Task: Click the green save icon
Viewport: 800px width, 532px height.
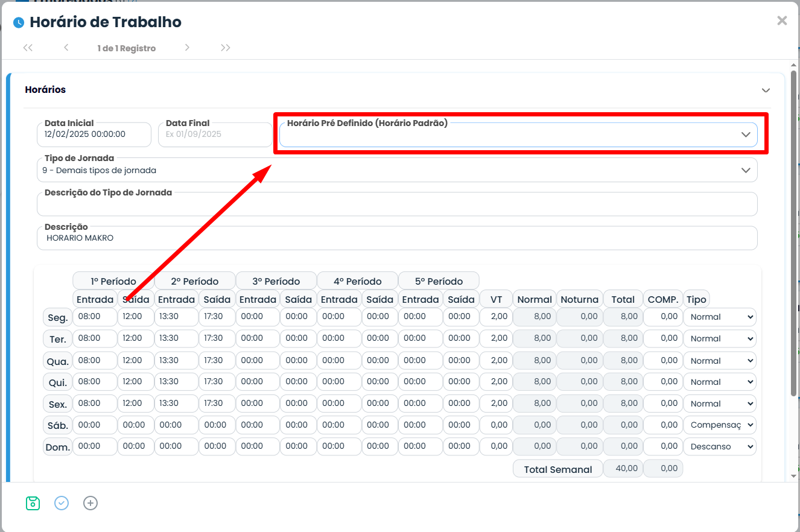Action: pyautogui.click(x=33, y=503)
